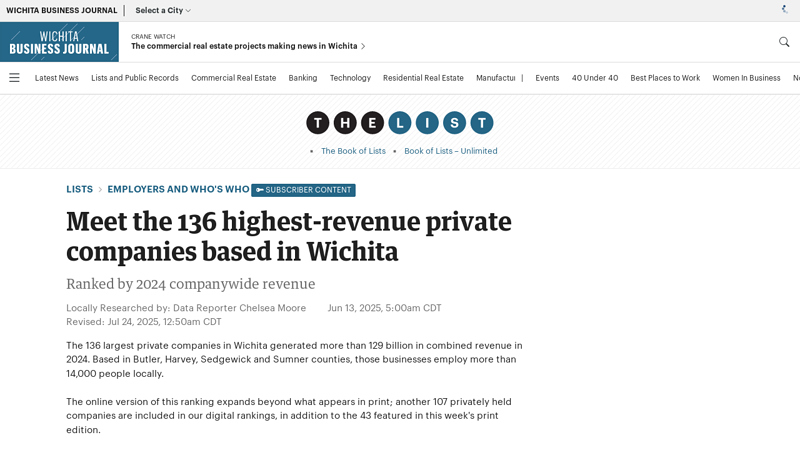Open the hamburger menu icon
This screenshot has height=450, width=800.
pos(14,78)
